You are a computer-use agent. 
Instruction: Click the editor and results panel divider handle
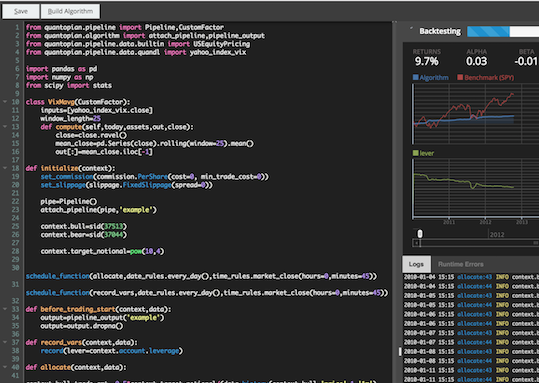click(x=399, y=351)
